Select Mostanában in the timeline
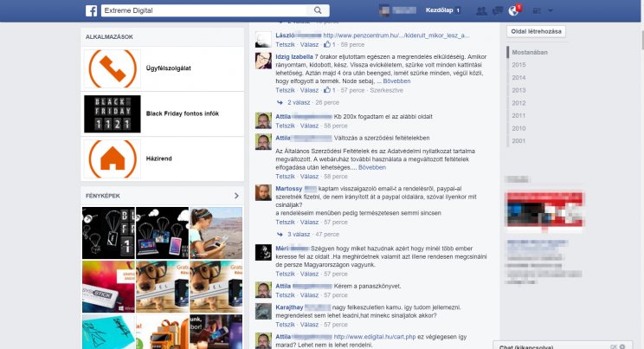 point(530,52)
